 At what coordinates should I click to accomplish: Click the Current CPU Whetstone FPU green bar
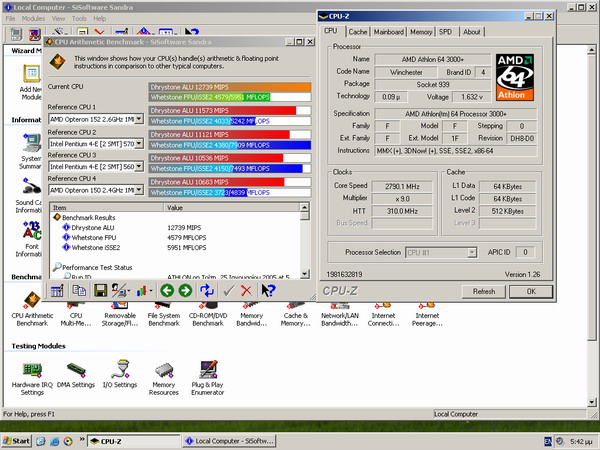point(230,97)
